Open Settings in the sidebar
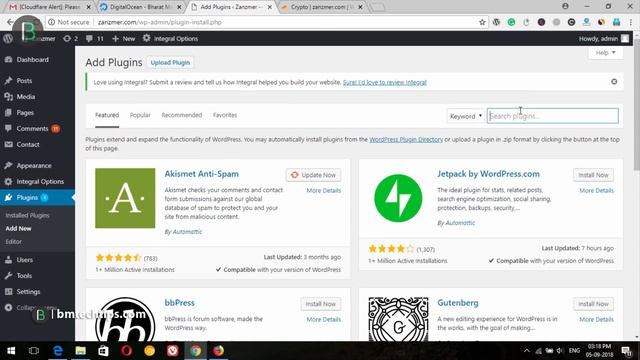 [28, 292]
